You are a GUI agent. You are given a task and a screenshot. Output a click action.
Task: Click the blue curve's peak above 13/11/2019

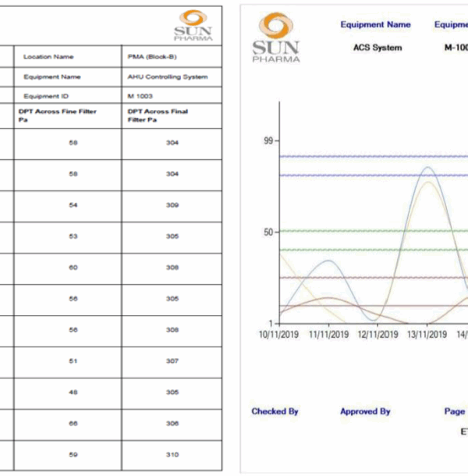pos(428,167)
